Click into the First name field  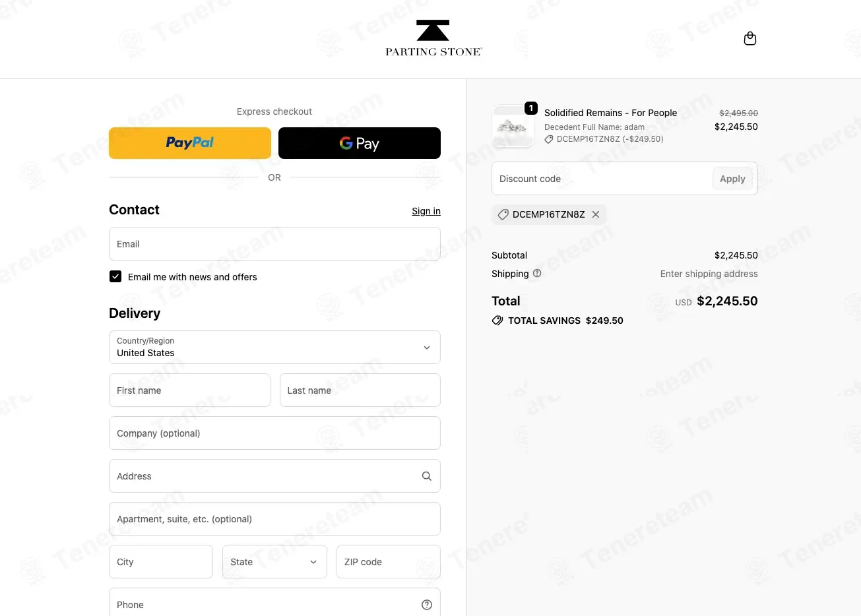click(189, 390)
